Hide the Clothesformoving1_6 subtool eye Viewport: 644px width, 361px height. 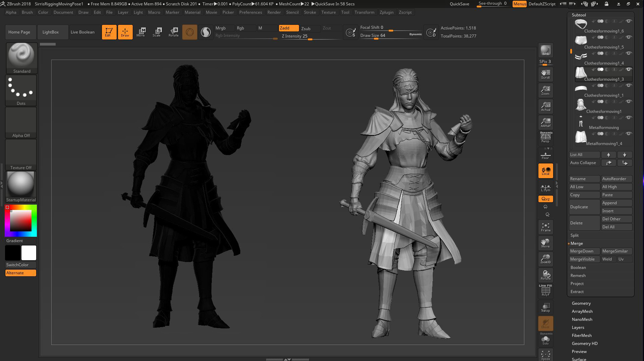(629, 21)
